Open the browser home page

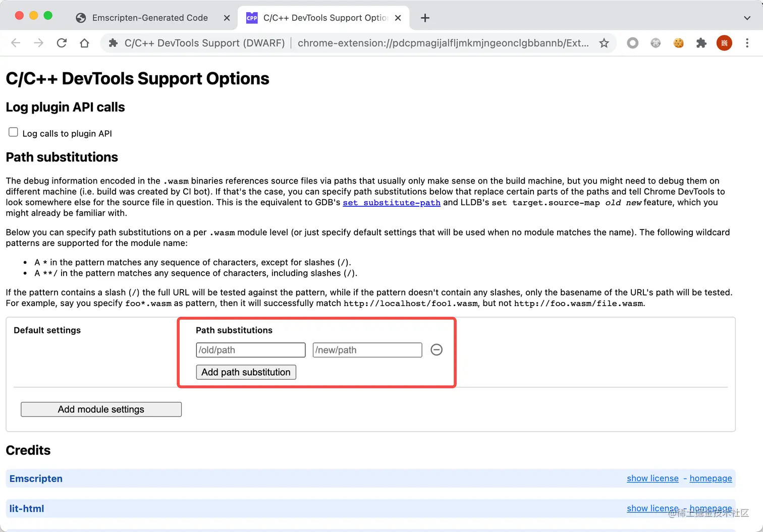click(x=84, y=43)
